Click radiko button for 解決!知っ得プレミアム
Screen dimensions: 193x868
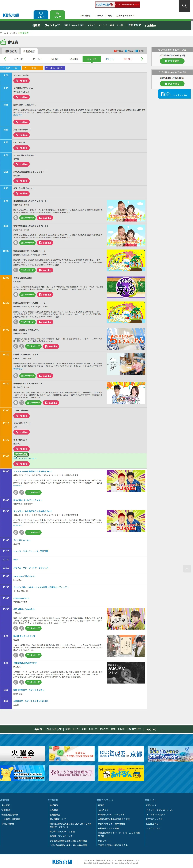(x=22, y=194)
